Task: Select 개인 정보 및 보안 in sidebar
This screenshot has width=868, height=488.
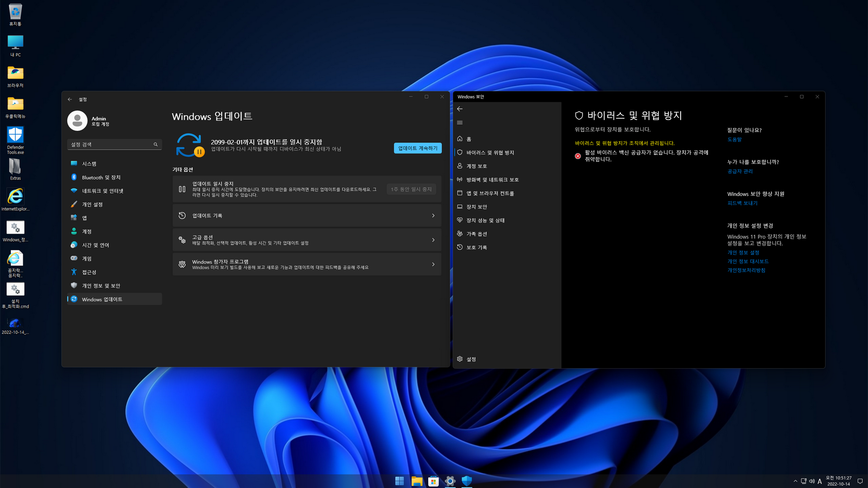Action: (x=114, y=286)
